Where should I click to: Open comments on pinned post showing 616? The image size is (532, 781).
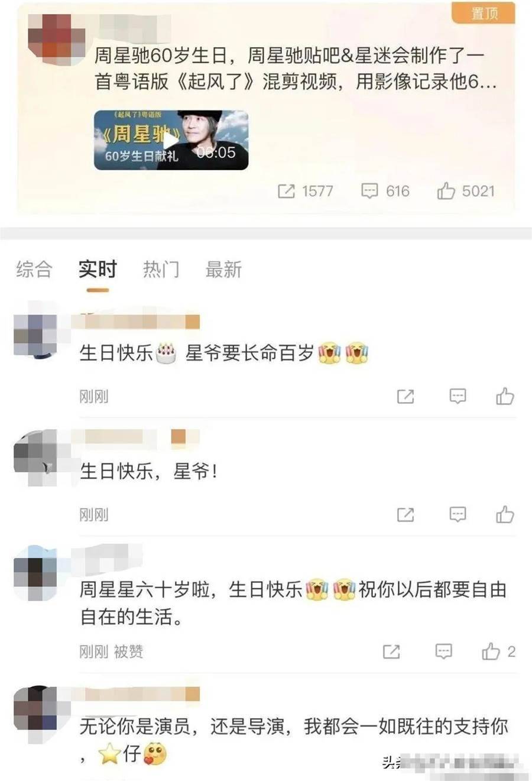tap(385, 191)
